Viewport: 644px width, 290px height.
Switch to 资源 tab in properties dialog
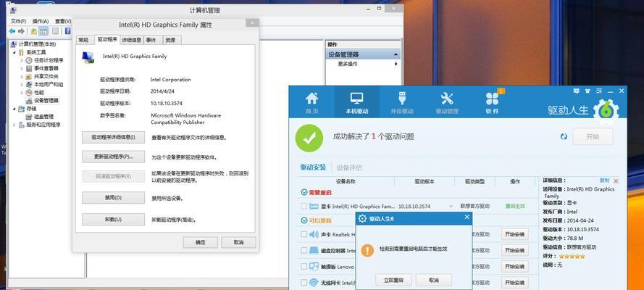click(170, 40)
